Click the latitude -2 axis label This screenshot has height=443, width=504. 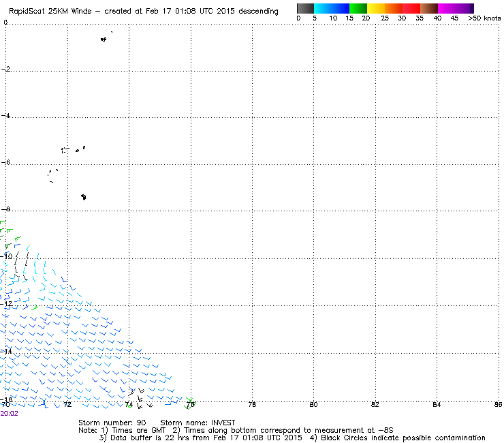[5, 69]
